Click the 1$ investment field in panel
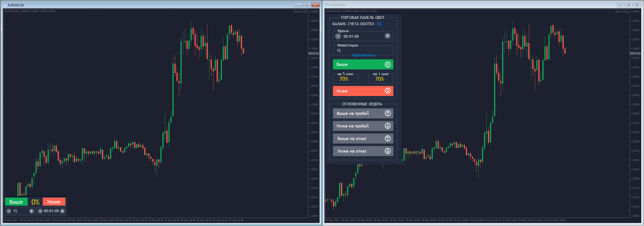644x226 pixels. tap(363, 50)
